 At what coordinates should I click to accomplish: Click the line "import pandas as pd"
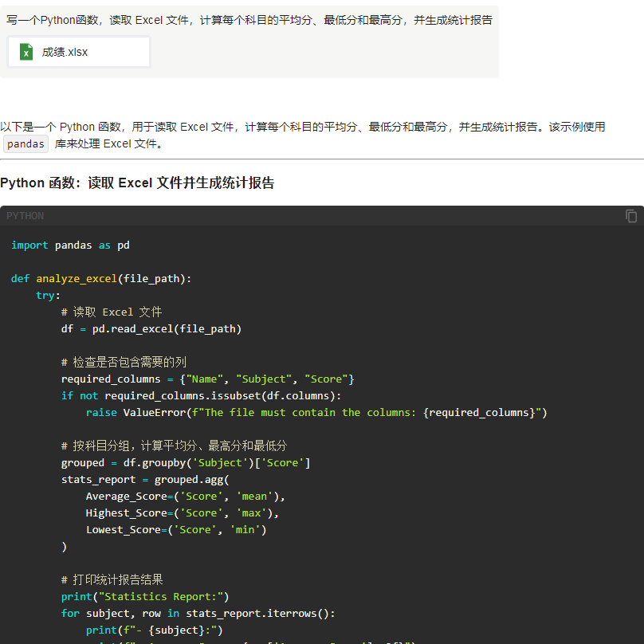[70, 245]
